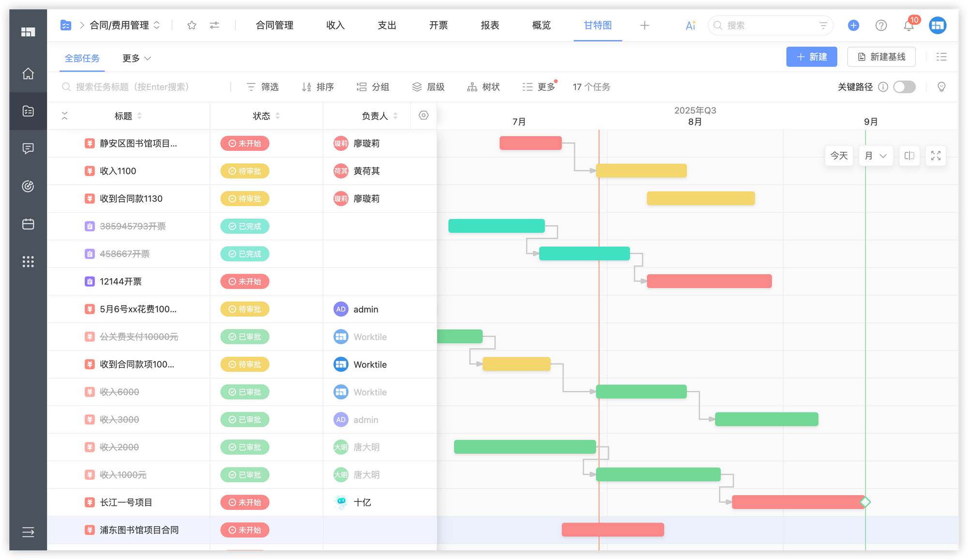Click the notification bell icon
Viewport: 968px width, 560px height.
[908, 26]
